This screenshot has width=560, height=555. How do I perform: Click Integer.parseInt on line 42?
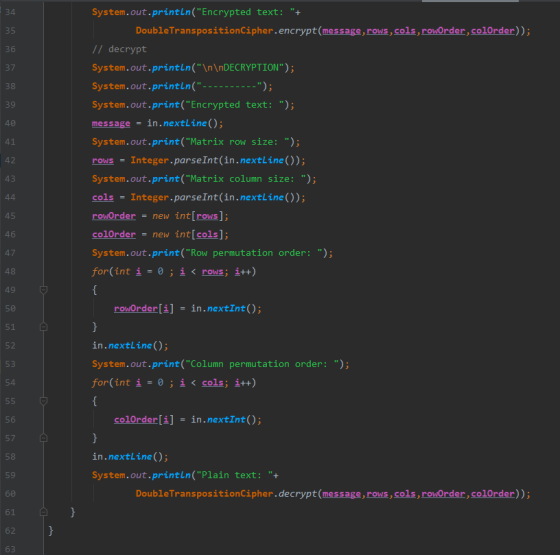click(x=174, y=160)
